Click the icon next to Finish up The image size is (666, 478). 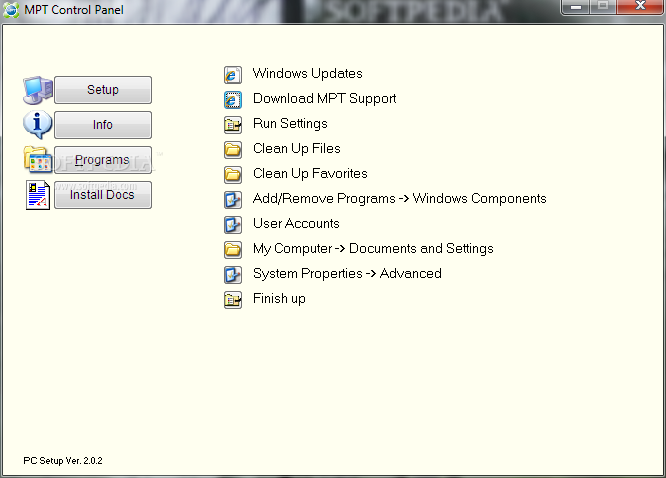233,300
